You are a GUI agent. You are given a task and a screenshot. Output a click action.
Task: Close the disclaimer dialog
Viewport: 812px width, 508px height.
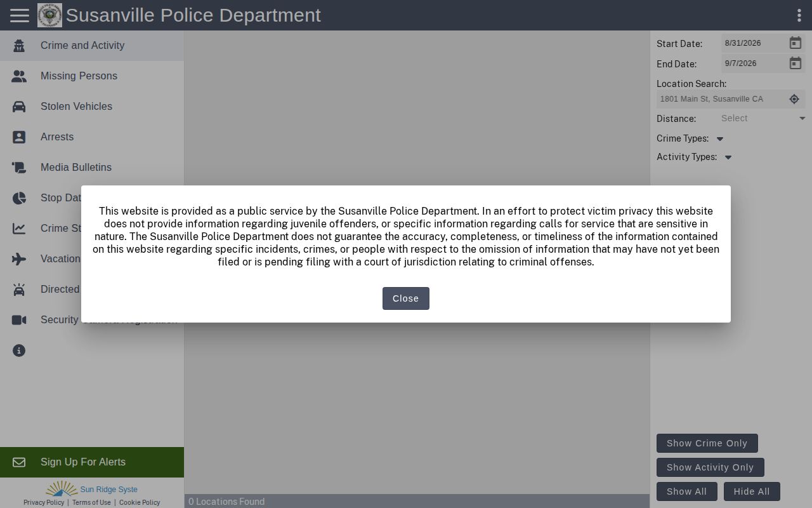pyautogui.click(x=406, y=298)
